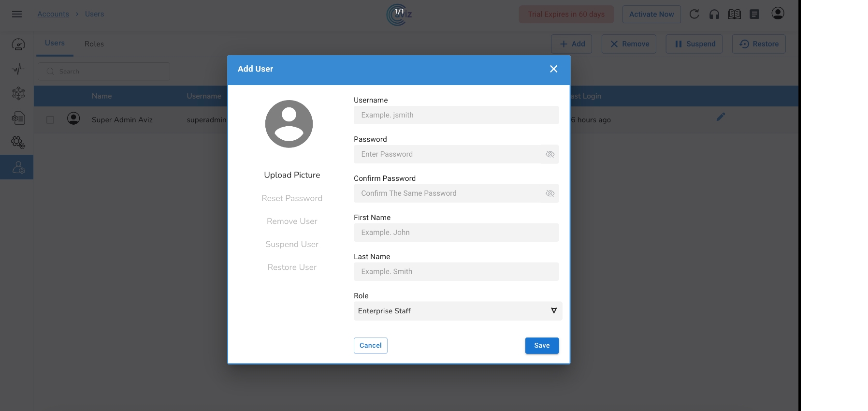Toggle Password field visibility eye

tap(550, 154)
